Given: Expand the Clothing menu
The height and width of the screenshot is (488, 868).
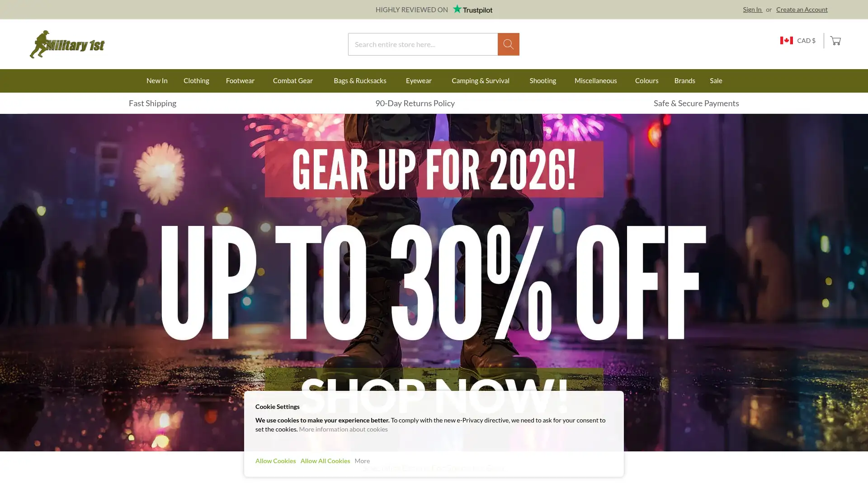Looking at the screenshot, I should (x=196, y=80).
